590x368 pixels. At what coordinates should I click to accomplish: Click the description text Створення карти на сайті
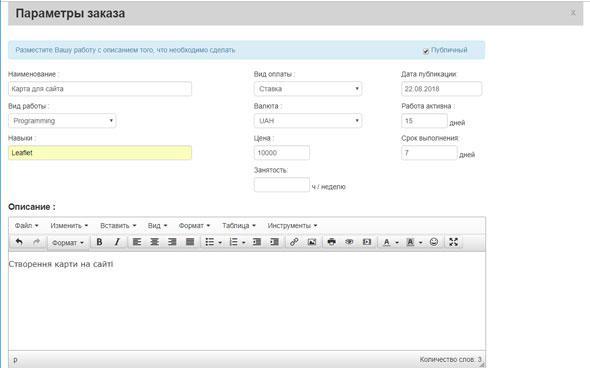tap(61, 264)
